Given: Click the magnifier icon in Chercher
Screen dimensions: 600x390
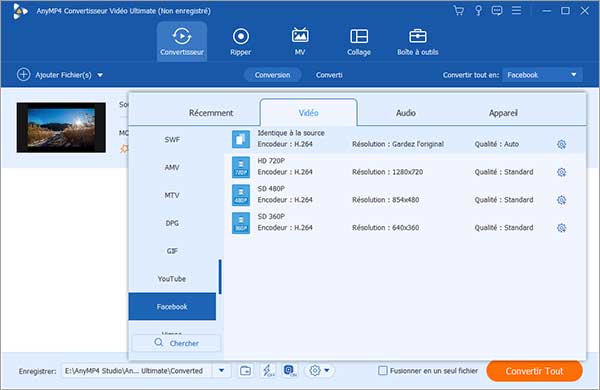Looking at the screenshot, I should pos(159,342).
